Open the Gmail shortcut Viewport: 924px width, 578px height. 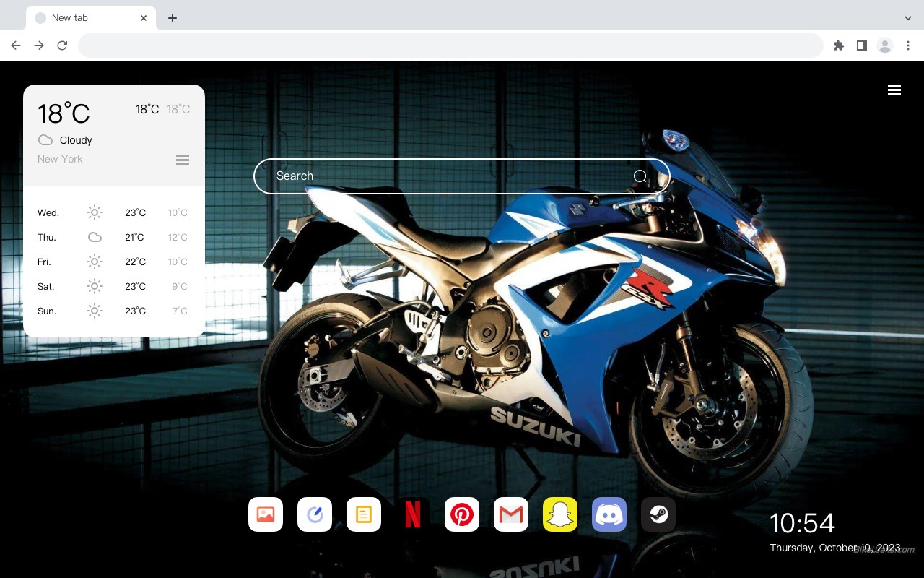(511, 514)
